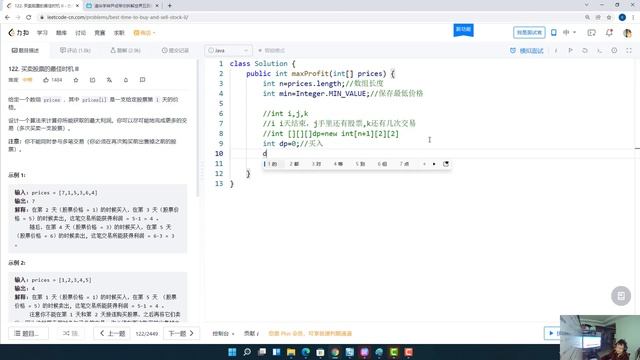The width and height of the screenshot is (640, 360).
Task: Switch to the 提交记录 submissions tab
Action: click(x=175, y=50)
